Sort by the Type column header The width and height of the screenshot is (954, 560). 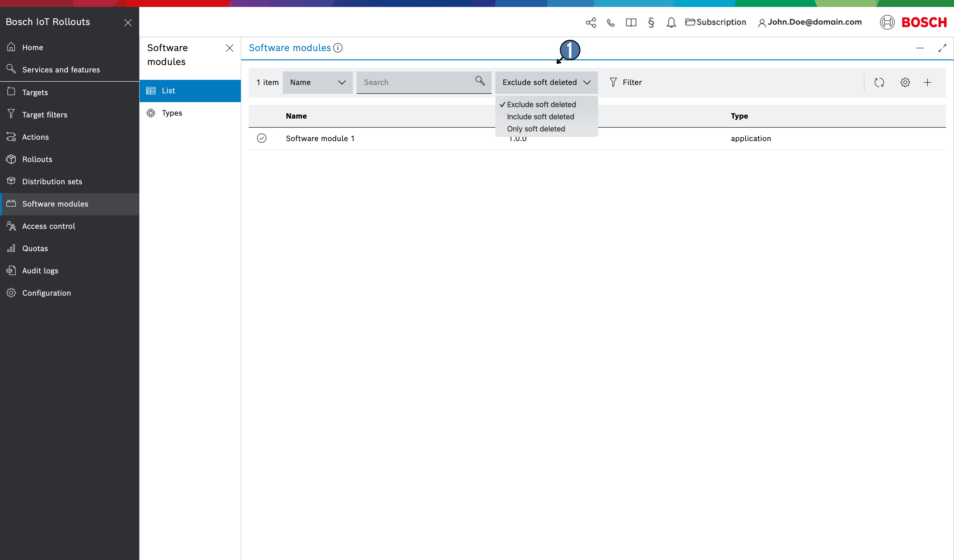pyautogui.click(x=739, y=116)
